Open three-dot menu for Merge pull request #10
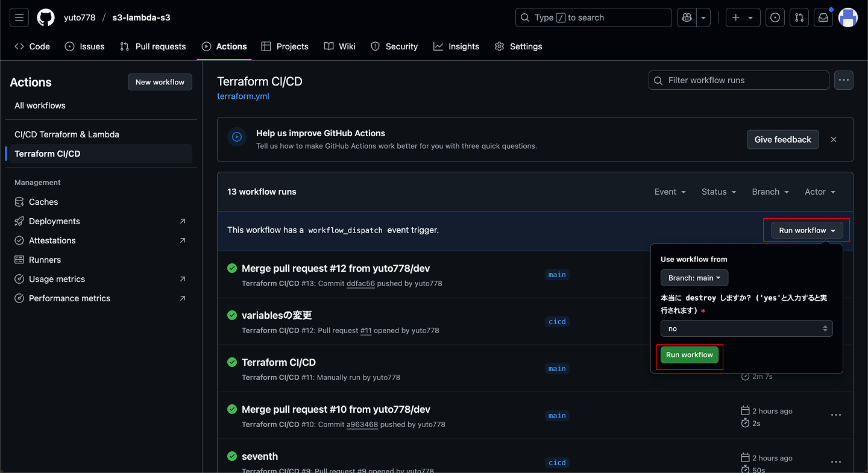Viewport: 868px width, 473px height. click(x=836, y=415)
